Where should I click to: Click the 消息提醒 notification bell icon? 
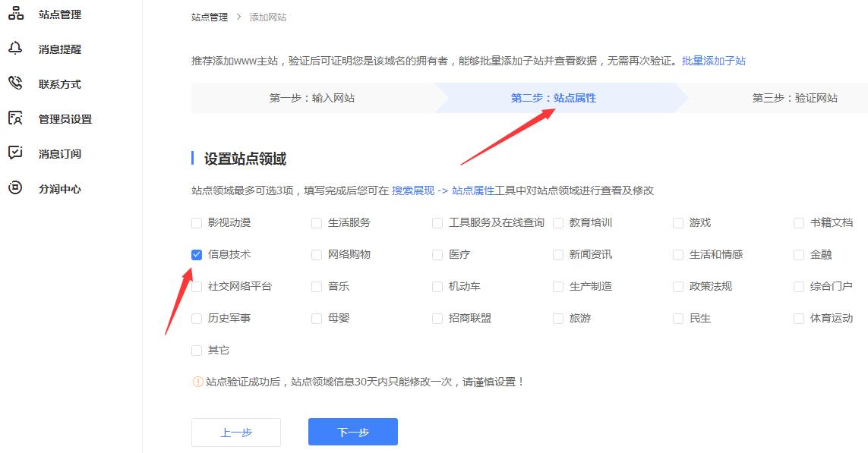[16, 48]
